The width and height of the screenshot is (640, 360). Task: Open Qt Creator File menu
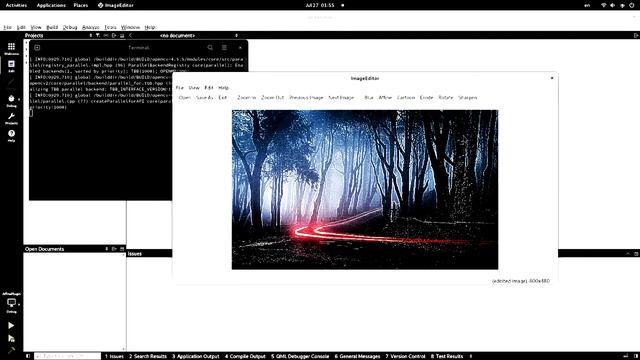8,27
